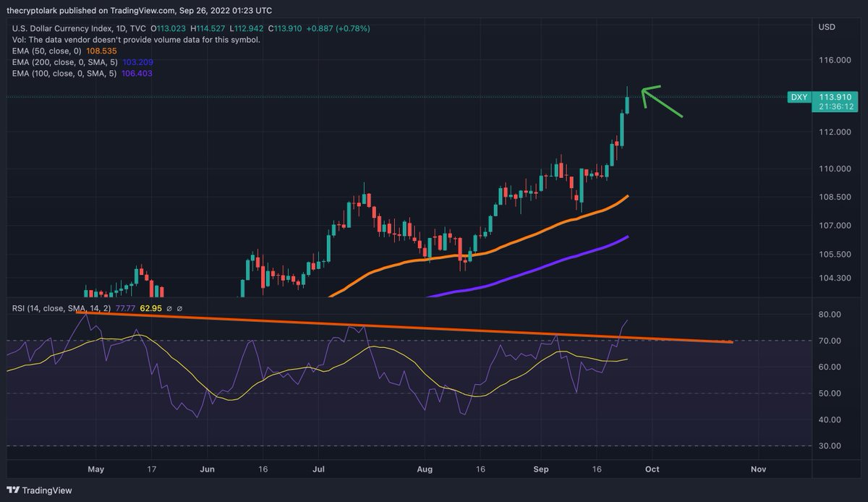The image size is (868, 502).
Task: Select the EMA (200, close, 0, SMA, 5) legend
Action: 64,63
